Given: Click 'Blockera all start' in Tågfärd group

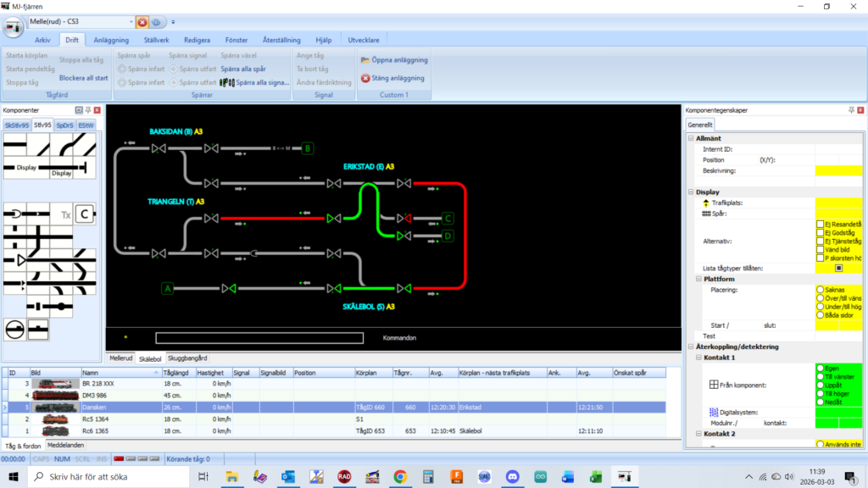Looking at the screenshot, I should pyautogui.click(x=84, y=78).
